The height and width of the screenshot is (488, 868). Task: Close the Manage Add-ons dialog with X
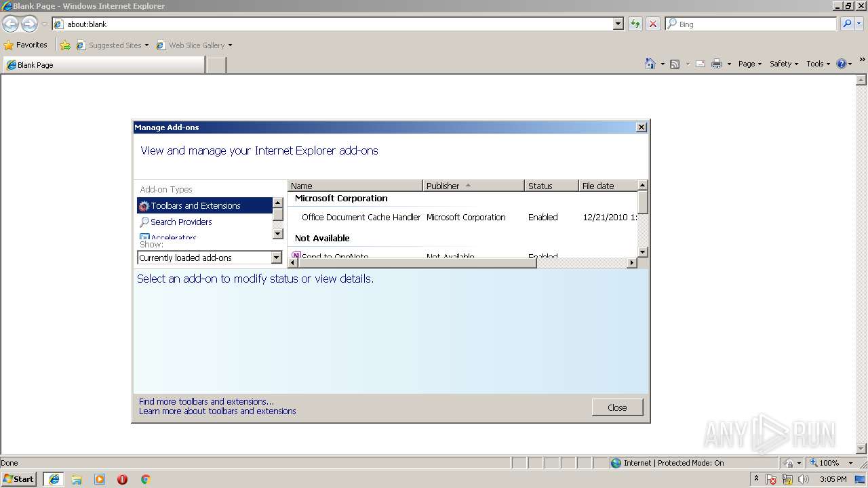coord(641,127)
